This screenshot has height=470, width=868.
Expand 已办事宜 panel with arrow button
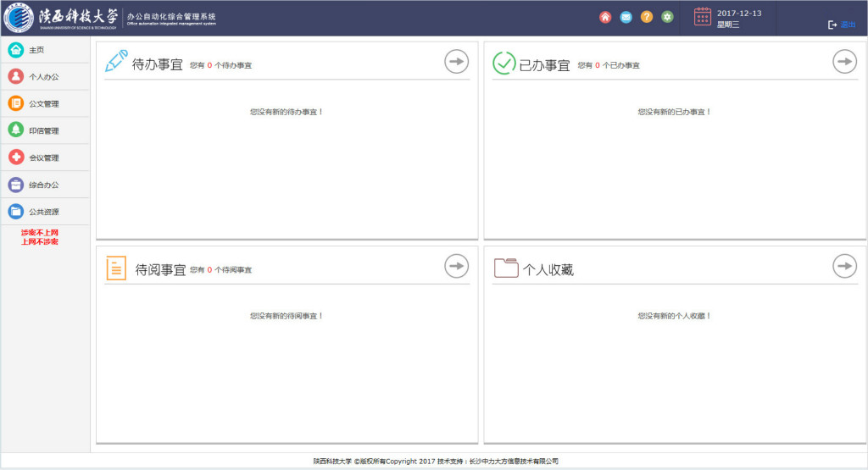(844, 61)
